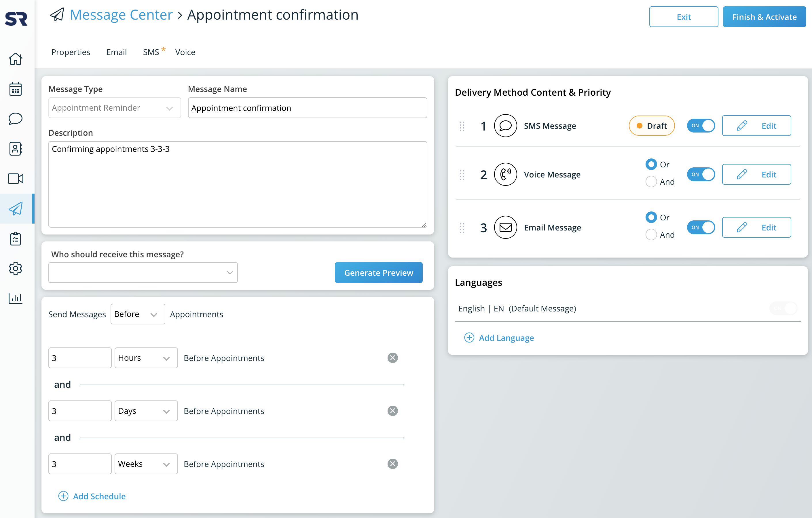Screen dimensions: 812x518
Task: Open the Calendar sidebar icon
Action: coord(16,89)
